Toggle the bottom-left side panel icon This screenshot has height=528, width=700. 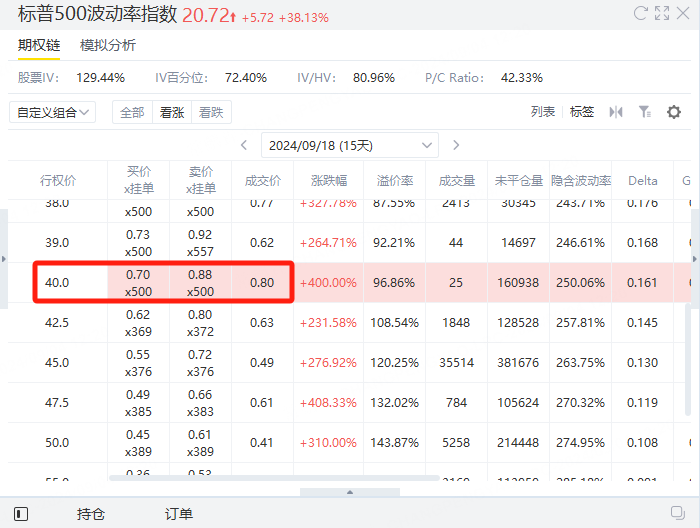click(x=21, y=514)
